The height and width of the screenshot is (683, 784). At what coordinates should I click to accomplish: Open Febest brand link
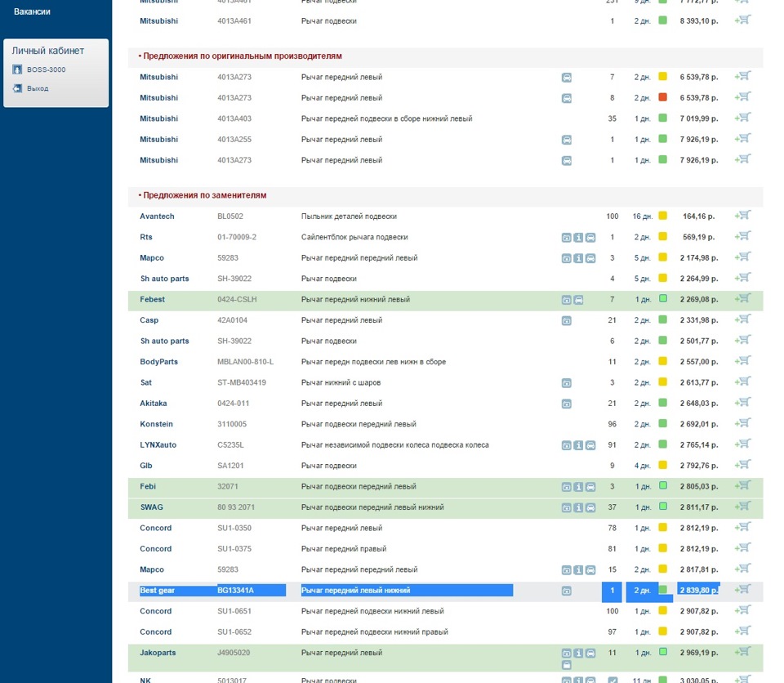point(152,299)
